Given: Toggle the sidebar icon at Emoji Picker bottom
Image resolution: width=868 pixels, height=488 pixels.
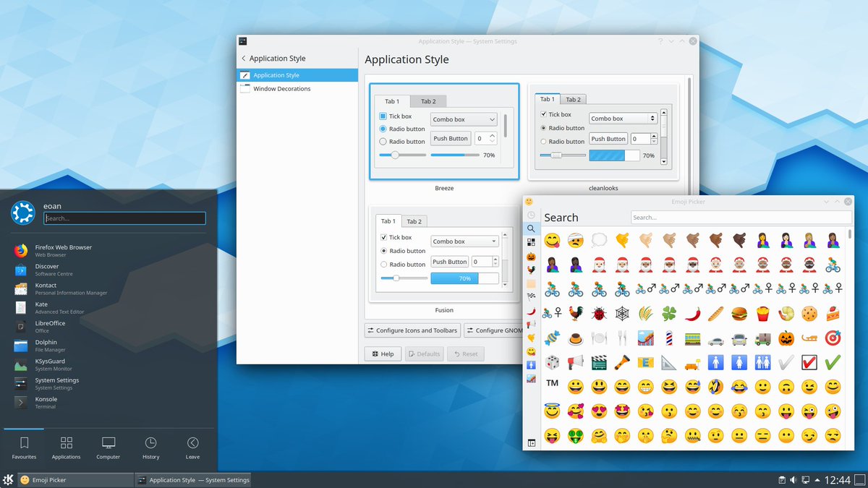Looking at the screenshot, I should tap(531, 442).
